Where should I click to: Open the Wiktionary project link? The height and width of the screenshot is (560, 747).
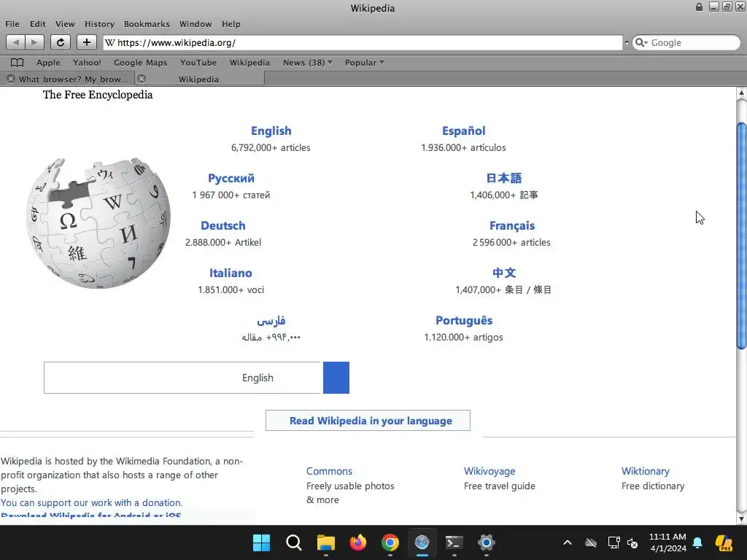click(x=646, y=471)
